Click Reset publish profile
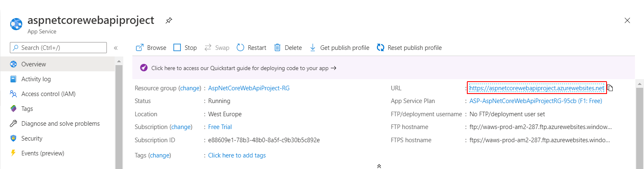644x169 pixels. [409, 48]
